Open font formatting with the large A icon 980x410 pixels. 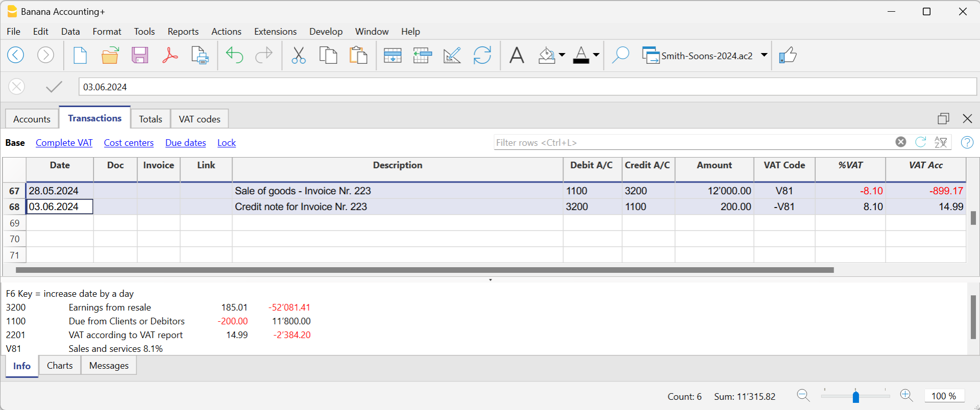click(517, 55)
